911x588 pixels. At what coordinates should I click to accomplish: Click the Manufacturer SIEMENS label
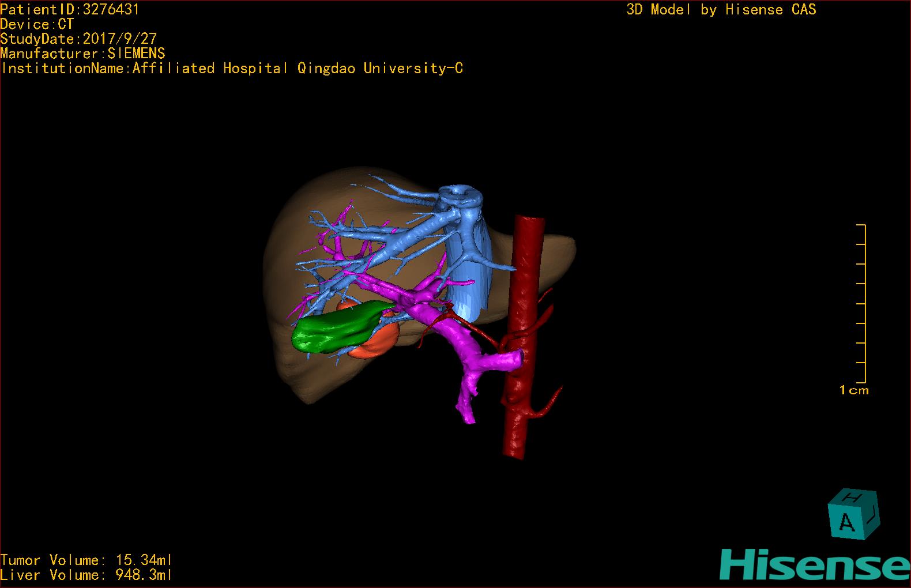click(82, 54)
